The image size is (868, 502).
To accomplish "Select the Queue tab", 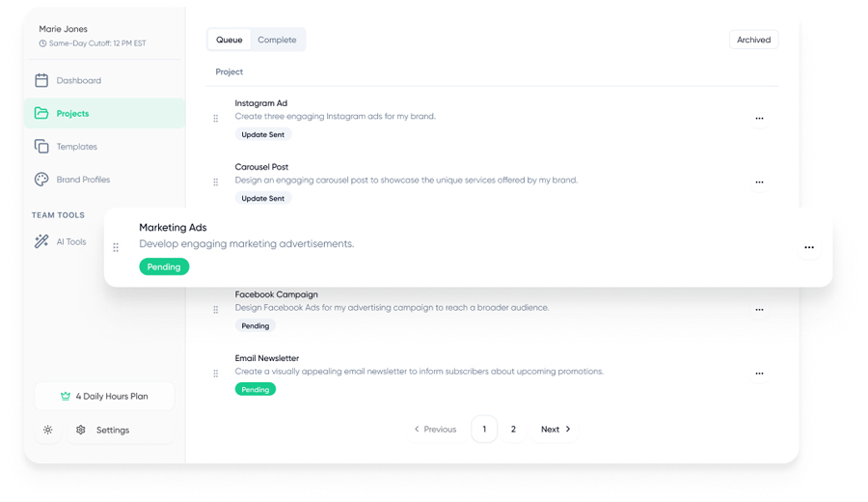I will (x=230, y=40).
